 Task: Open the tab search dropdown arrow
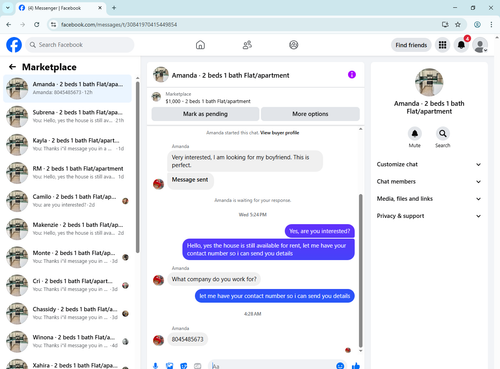click(x=7, y=8)
